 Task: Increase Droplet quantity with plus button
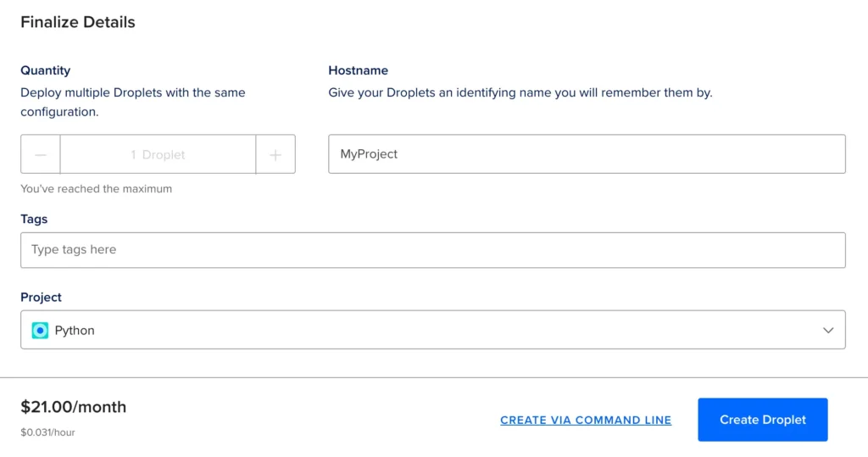point(275,154)
